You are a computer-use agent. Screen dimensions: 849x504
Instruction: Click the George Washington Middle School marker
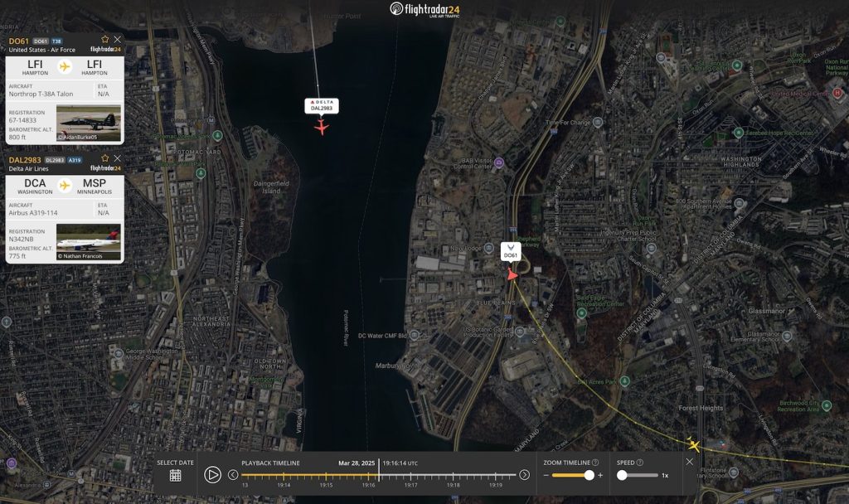point(119,354)
